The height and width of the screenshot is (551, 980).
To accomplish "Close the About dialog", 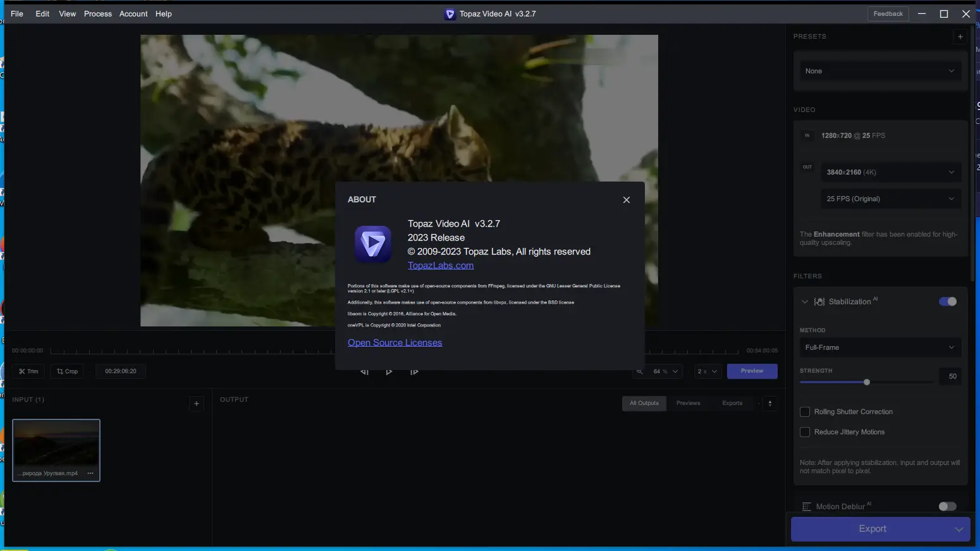I will (627, 200).
